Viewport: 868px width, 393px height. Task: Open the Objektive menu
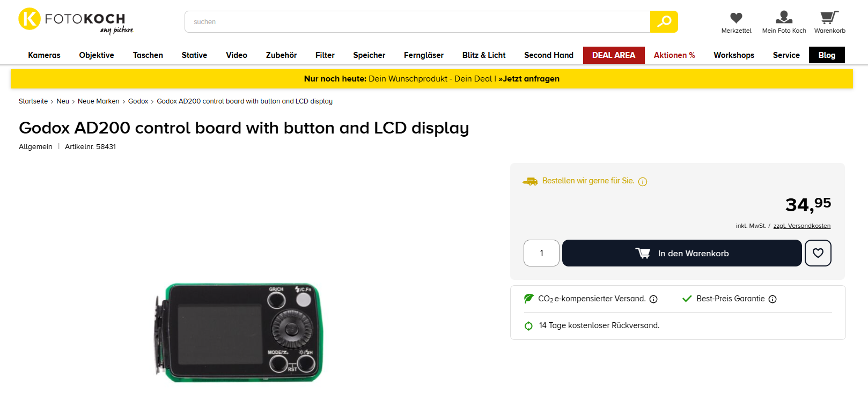[97, 55]
